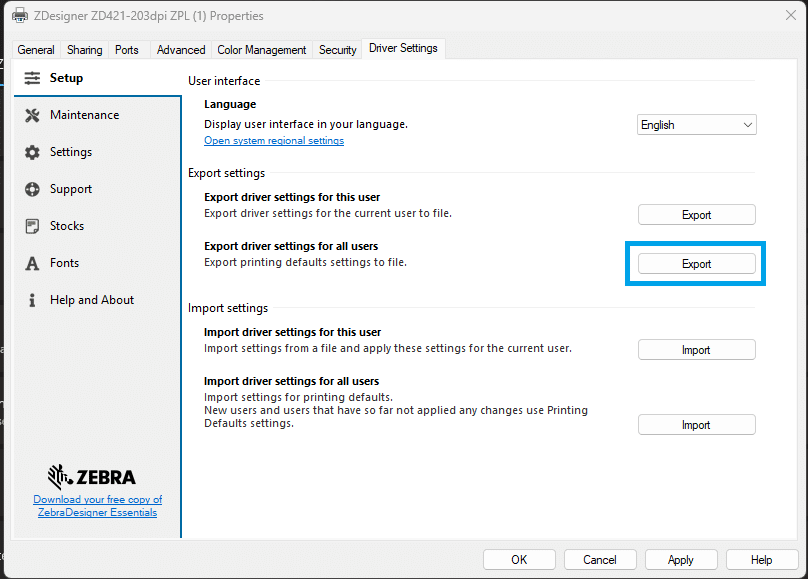808x579 pixels.
Task: Open Settings in the sidebar
Action: (x=97, y=152)
